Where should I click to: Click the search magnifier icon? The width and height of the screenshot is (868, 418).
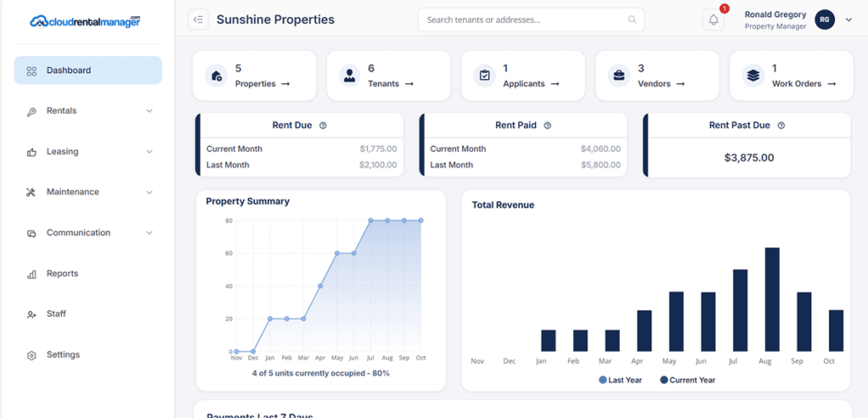(632, 20)
